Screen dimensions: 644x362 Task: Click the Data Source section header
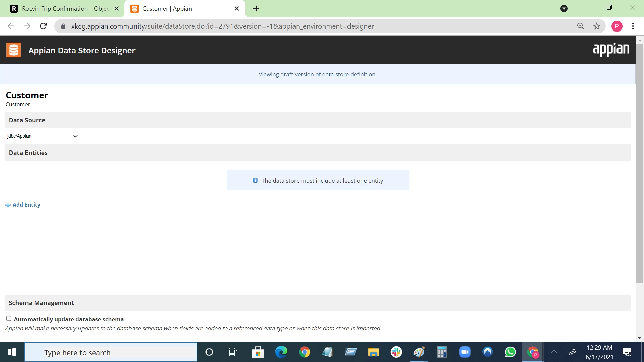pos(318,120)
